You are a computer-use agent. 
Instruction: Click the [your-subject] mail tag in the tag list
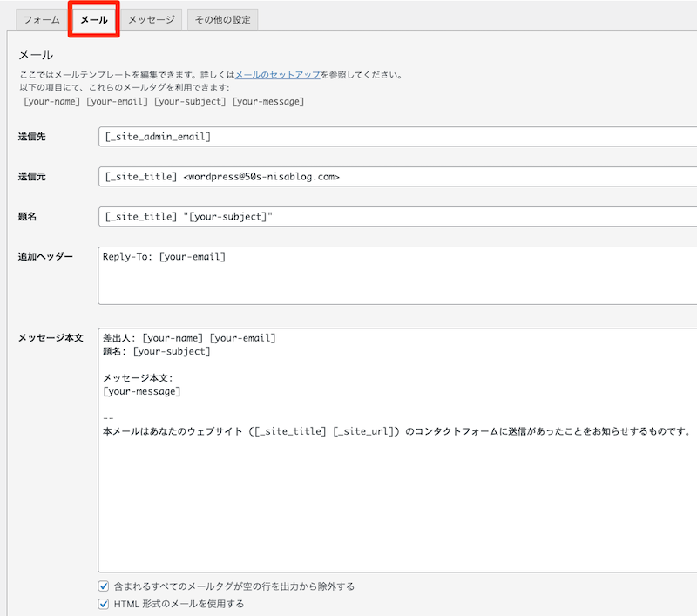click(191, 101)
